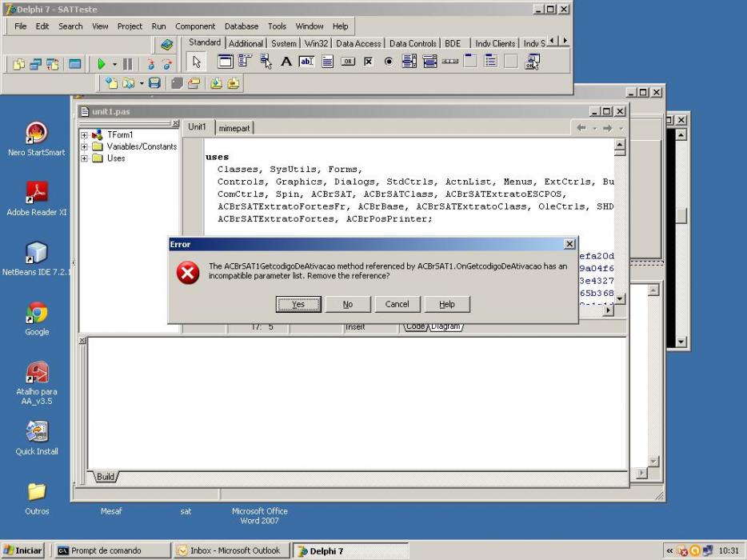Click the palette tabs scroll right arrow

565,41
